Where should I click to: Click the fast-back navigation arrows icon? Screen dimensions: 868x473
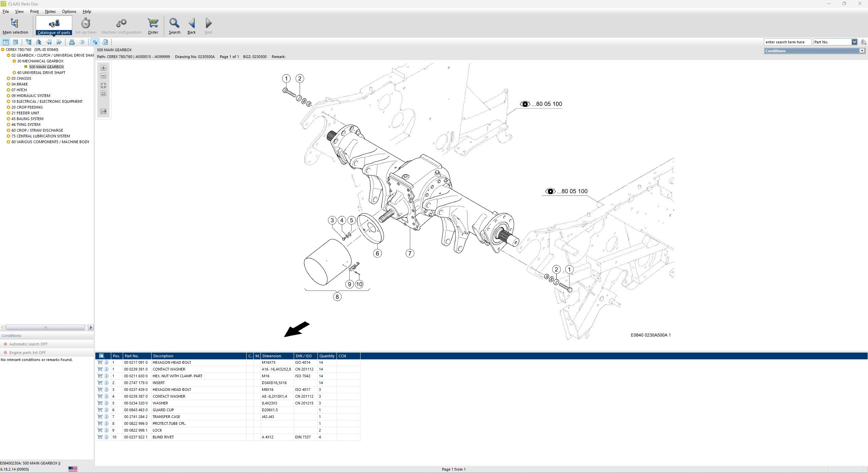(x=49, y=42)
